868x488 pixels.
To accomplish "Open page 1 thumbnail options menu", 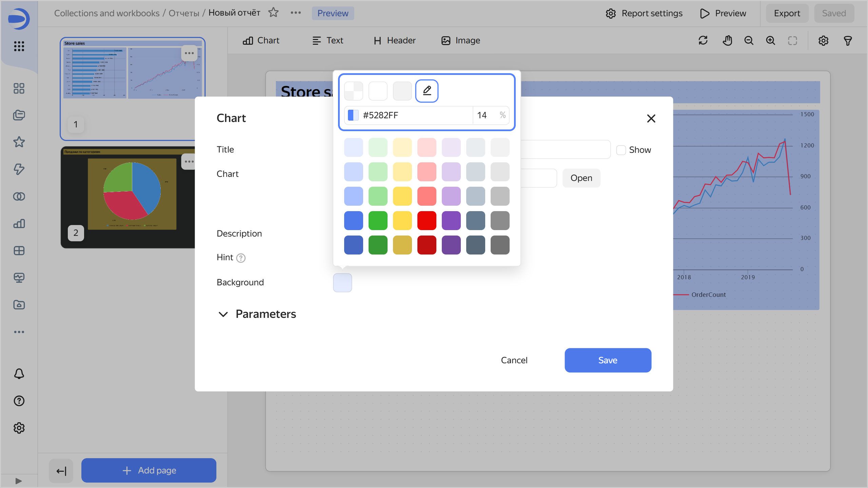I will click(x=189, y=53).
